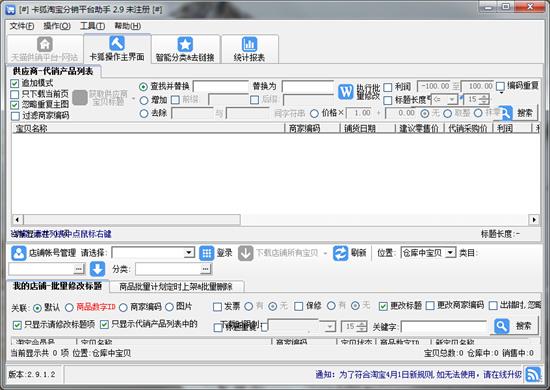The image size is (550, 390).
Task: Click the top 搜索 magnifier icon
Action: pos(505,113)
